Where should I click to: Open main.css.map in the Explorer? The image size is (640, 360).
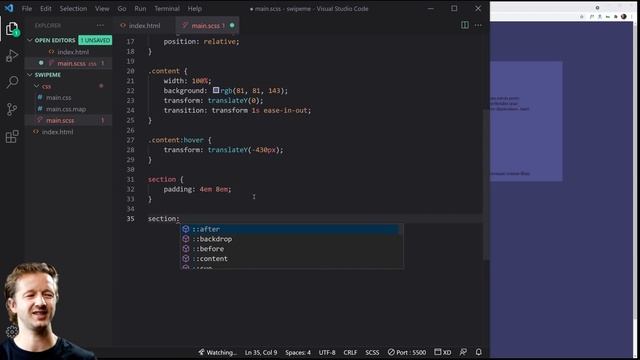tap(65, 109)
